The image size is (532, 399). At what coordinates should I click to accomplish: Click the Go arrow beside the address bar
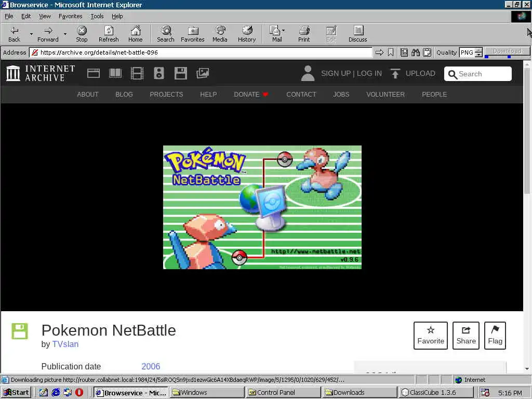[x=379, y=52]
